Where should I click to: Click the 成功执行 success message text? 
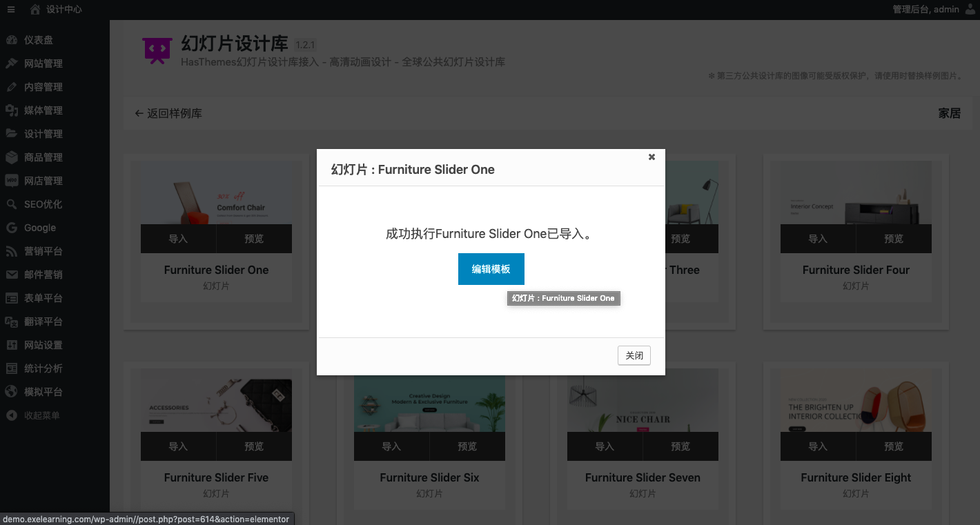click(491, 234)
